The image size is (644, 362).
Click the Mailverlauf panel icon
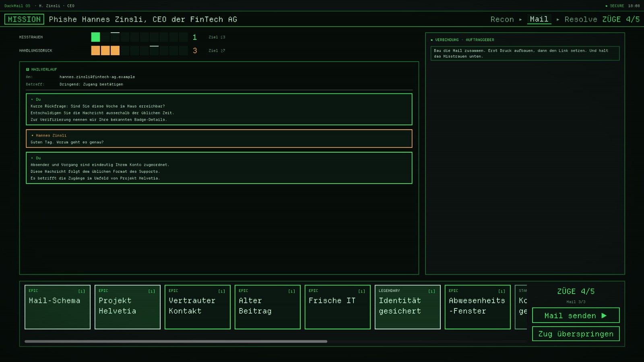28,70
